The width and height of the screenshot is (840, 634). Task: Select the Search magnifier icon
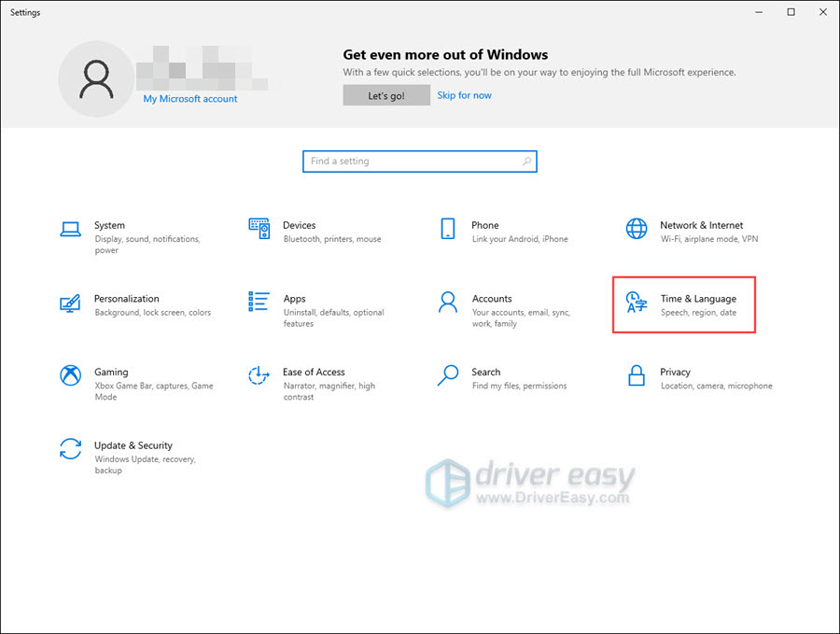click(447, 376)
